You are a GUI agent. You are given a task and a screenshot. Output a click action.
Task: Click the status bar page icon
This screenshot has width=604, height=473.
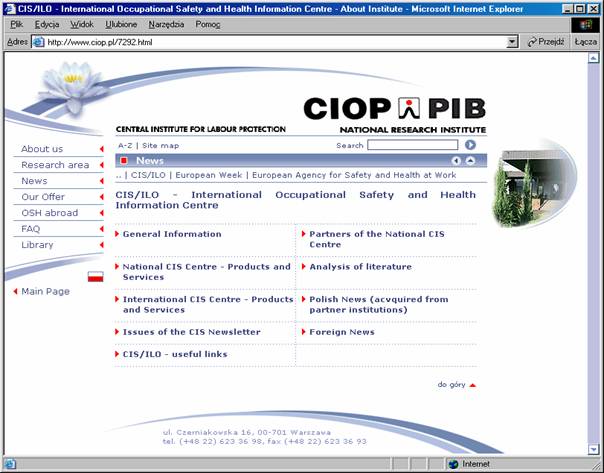10,464
